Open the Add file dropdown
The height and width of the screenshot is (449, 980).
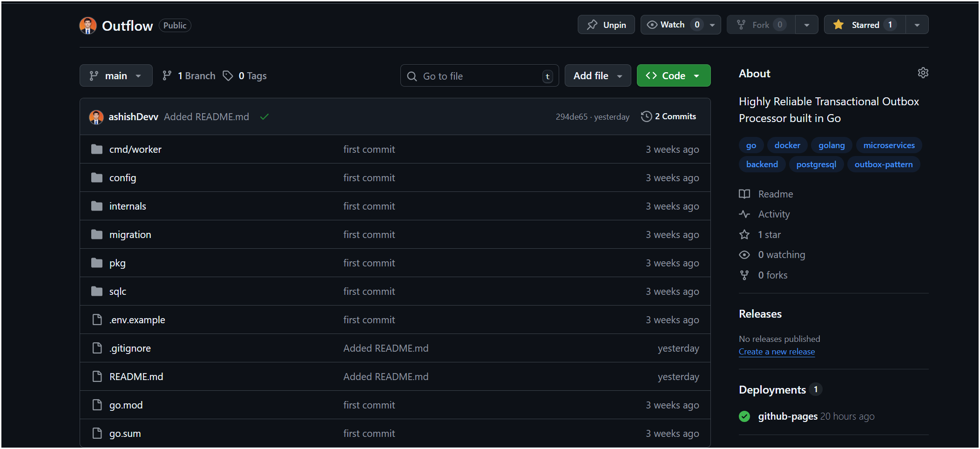pos(597,75)
